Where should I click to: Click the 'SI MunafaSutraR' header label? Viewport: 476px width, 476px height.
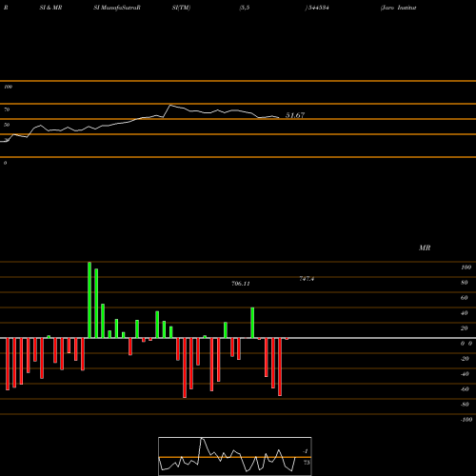pyautogui.click(x=117, y=8)
